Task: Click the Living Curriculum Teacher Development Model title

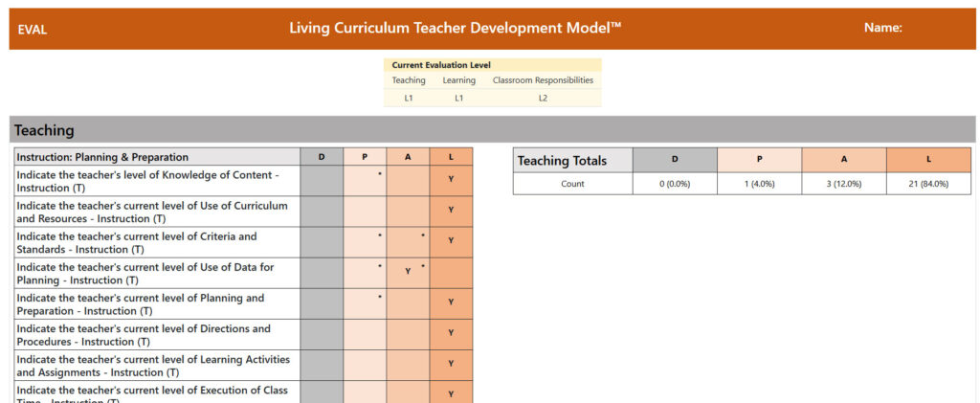Action: (x=456, y=29)
